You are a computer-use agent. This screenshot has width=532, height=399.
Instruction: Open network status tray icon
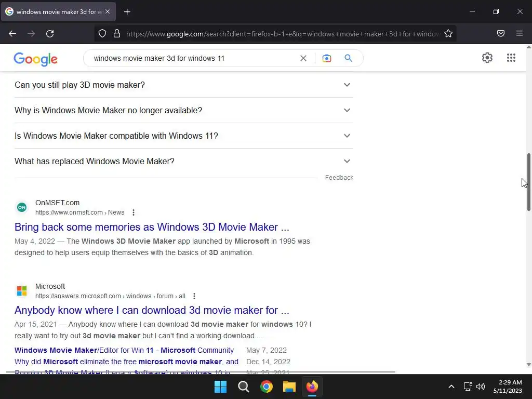click(468, 387)
